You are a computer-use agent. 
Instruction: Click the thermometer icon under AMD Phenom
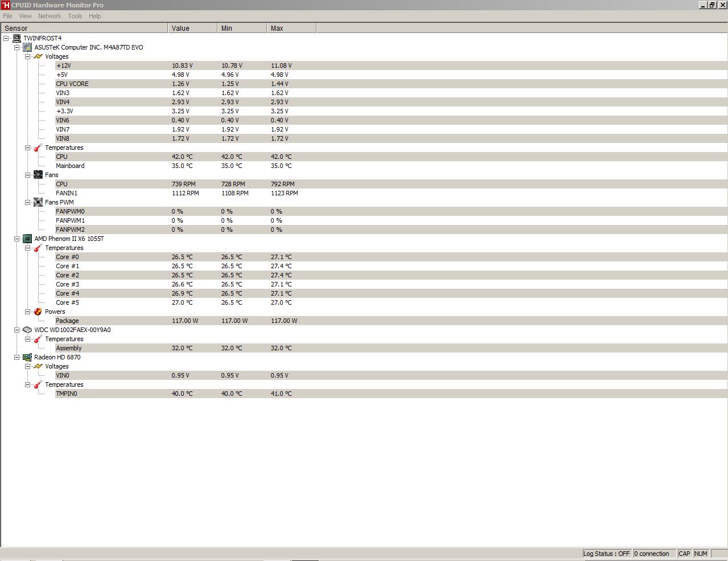(38, 248)
